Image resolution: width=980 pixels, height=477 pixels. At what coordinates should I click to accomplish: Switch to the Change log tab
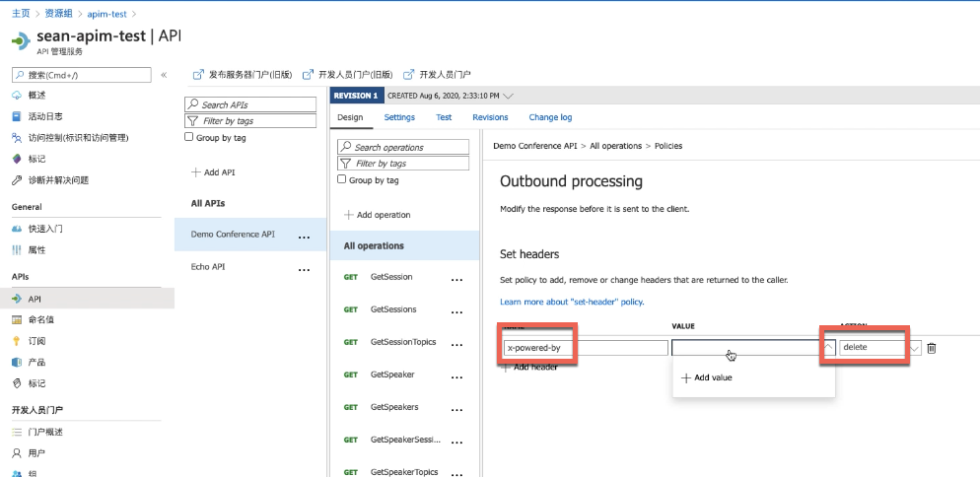tap(550, 117)
